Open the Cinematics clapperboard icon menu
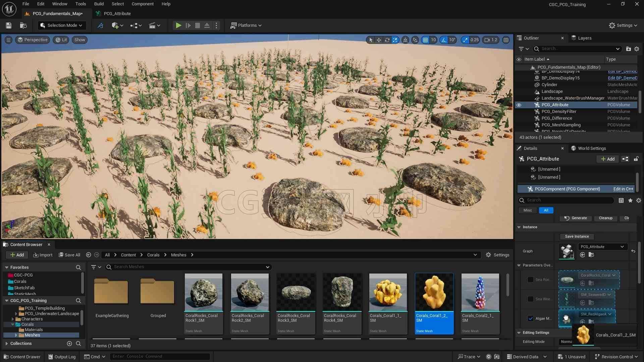644x362 pixels. 155,25
